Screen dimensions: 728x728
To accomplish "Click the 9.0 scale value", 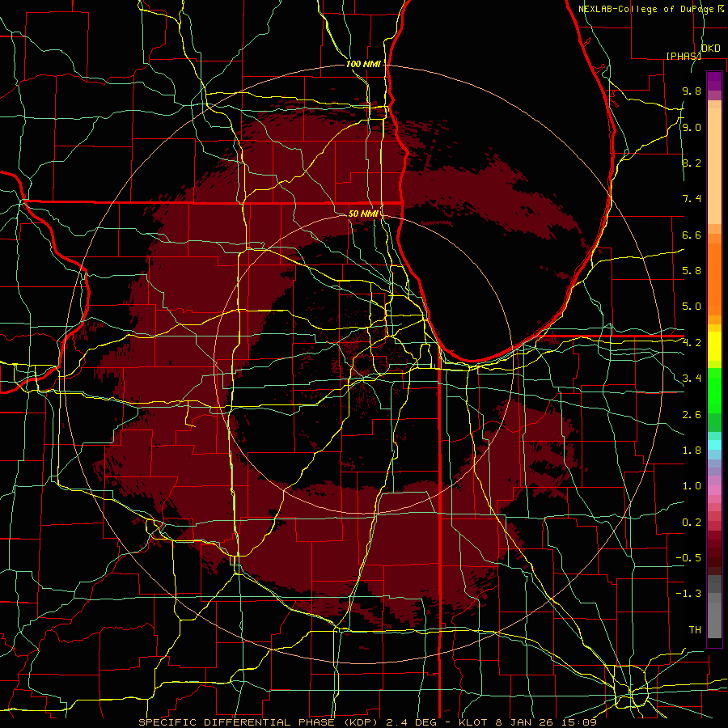I will (x=692, y=127).
